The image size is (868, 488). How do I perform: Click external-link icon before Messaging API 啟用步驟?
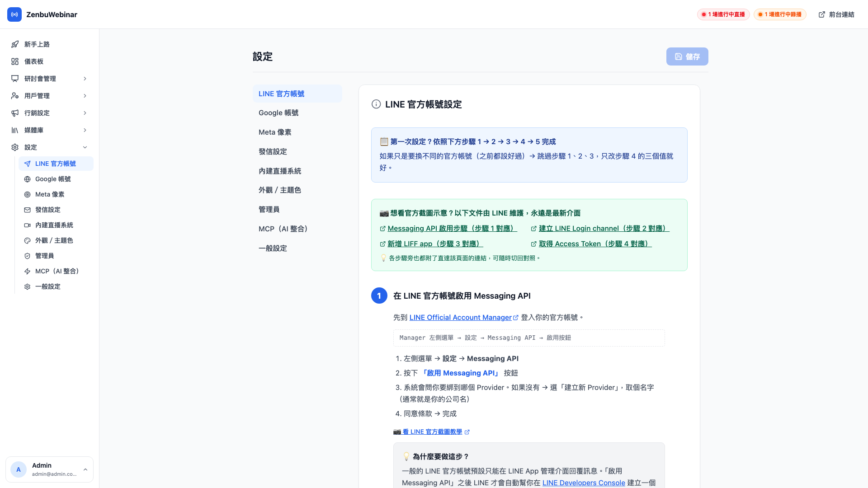coord(383,229)
